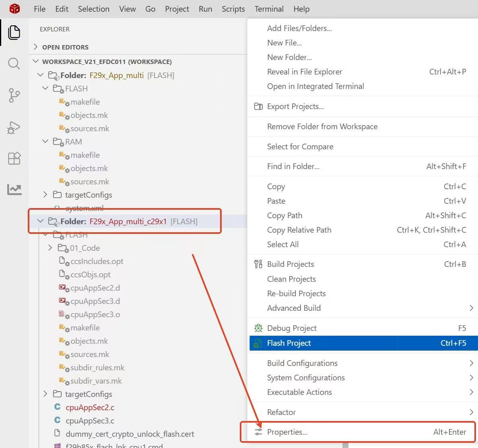Select Find in Folder... menu entry
Viewport: 478px width, 448px height.
coord(363,167)
